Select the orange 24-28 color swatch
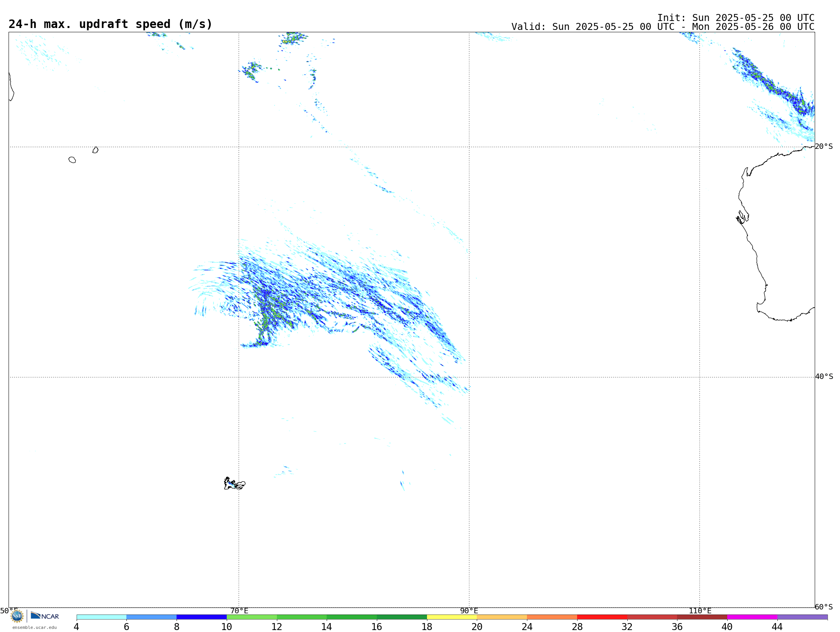Screen dimensions: 840x632 (x=552, y=617)
